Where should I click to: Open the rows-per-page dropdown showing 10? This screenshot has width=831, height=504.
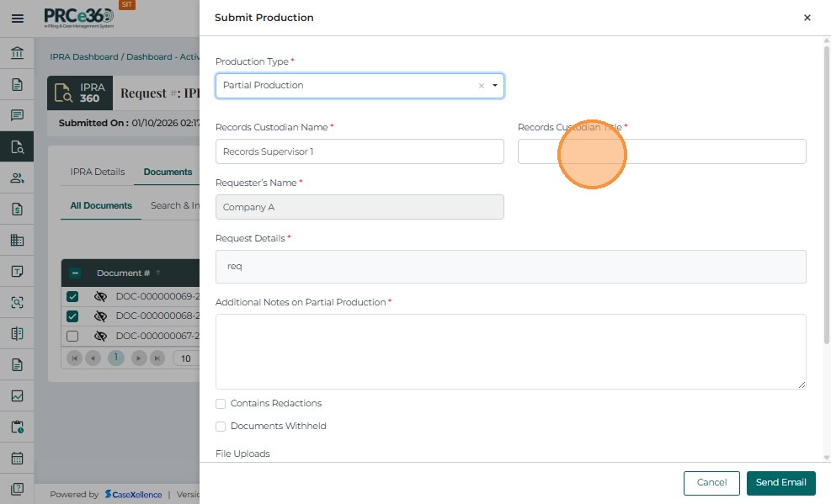(186, 358)
